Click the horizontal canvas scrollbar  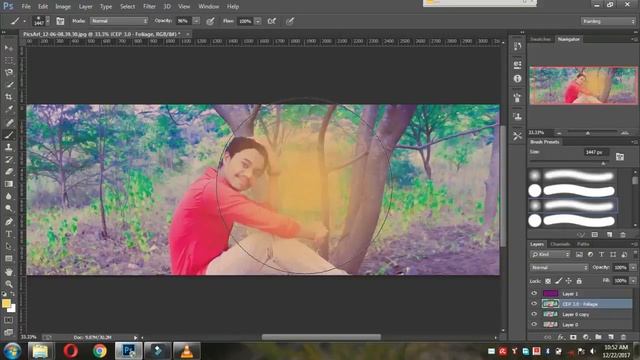(x=321, y=337)
